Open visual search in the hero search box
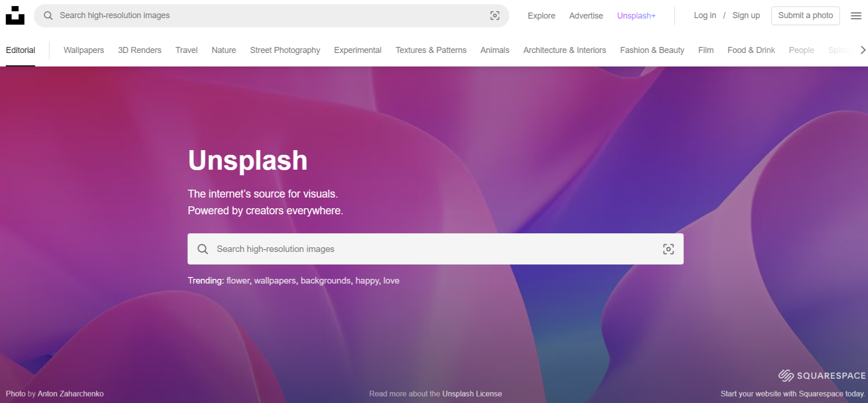The width and height of the screenshot is (868, 403). pos(668,249)
